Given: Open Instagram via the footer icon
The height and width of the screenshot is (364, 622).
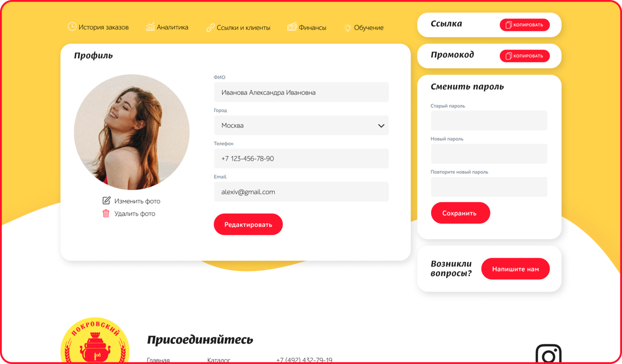Looking at the screenshot, I should 548,354.
